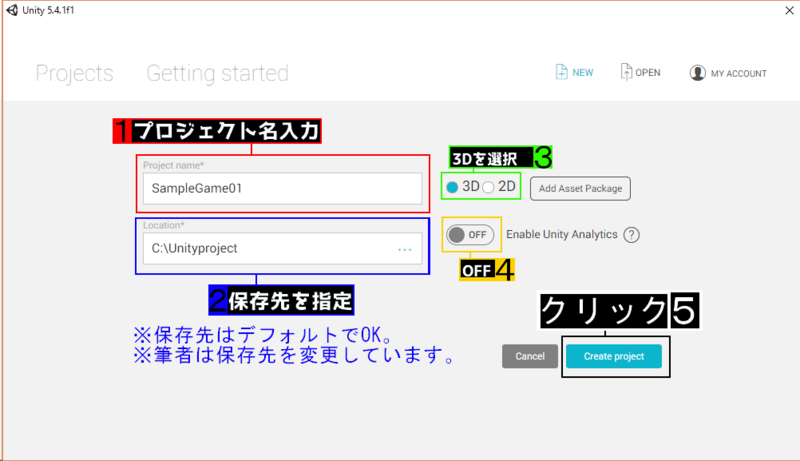This screenshot has height=461, width=800.
Task: Click the Project name input field
Action: point(283,188)
